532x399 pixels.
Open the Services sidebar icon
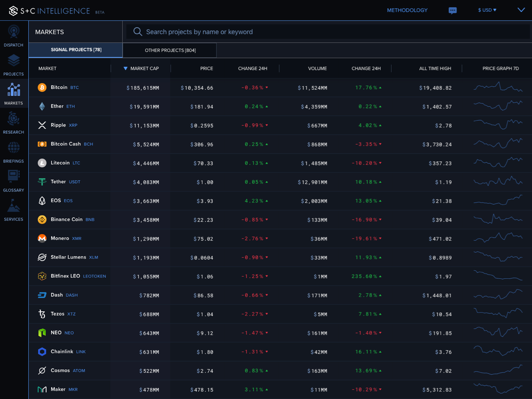(x=14, y=205)
